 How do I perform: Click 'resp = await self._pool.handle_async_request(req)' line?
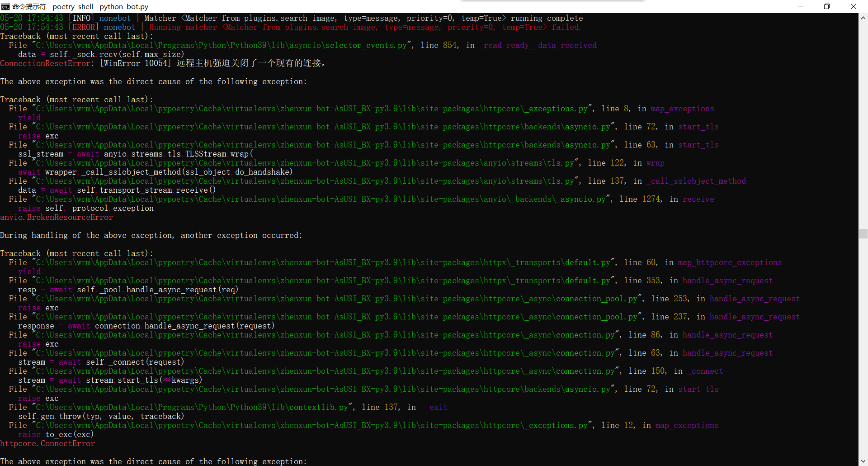coord(128,290)
